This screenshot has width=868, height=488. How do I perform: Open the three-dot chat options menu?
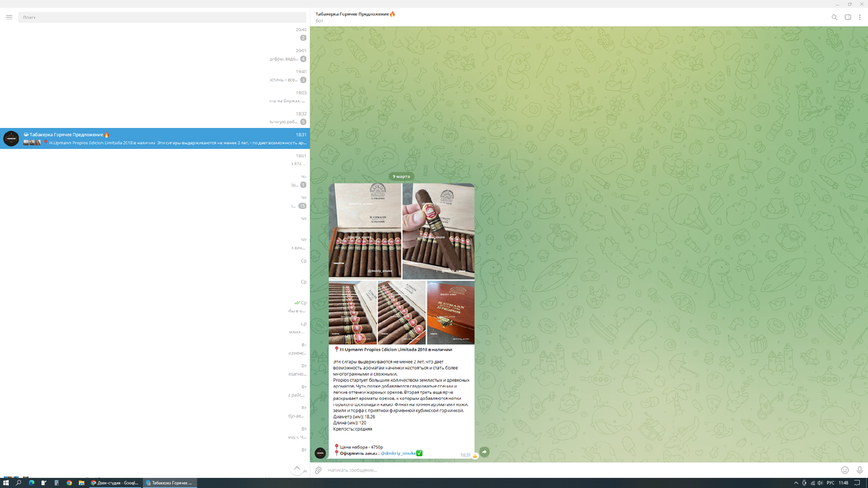click(x=859, y=17)
